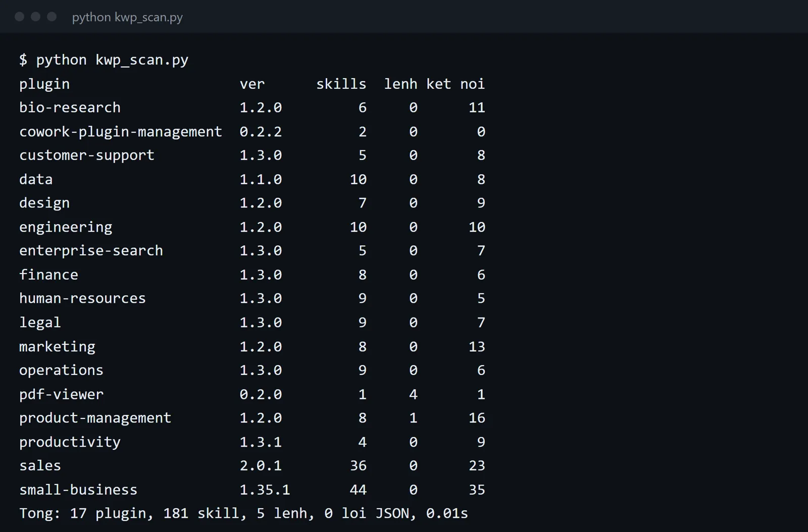The width and height of the screenshot is (808, 532).
Task: Select the 'cowork-plugin-management' plugin name
Action: click(x=121, y=132)
